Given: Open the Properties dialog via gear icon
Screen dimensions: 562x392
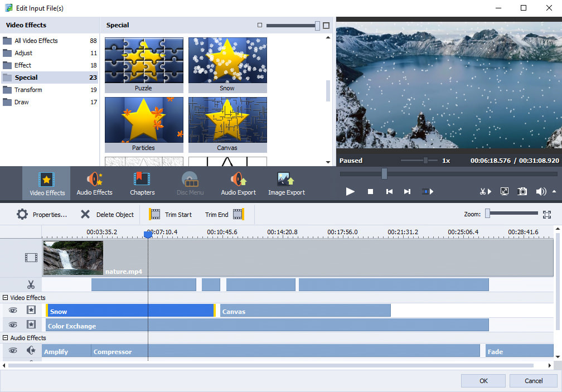Looking at the screenshot, I should 22,214.
